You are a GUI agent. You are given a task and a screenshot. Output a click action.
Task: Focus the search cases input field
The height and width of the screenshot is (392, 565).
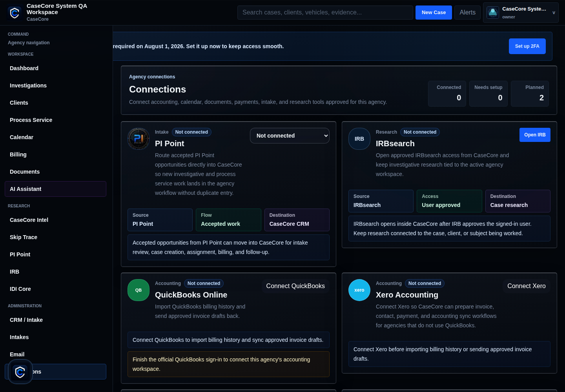[325, 13]
